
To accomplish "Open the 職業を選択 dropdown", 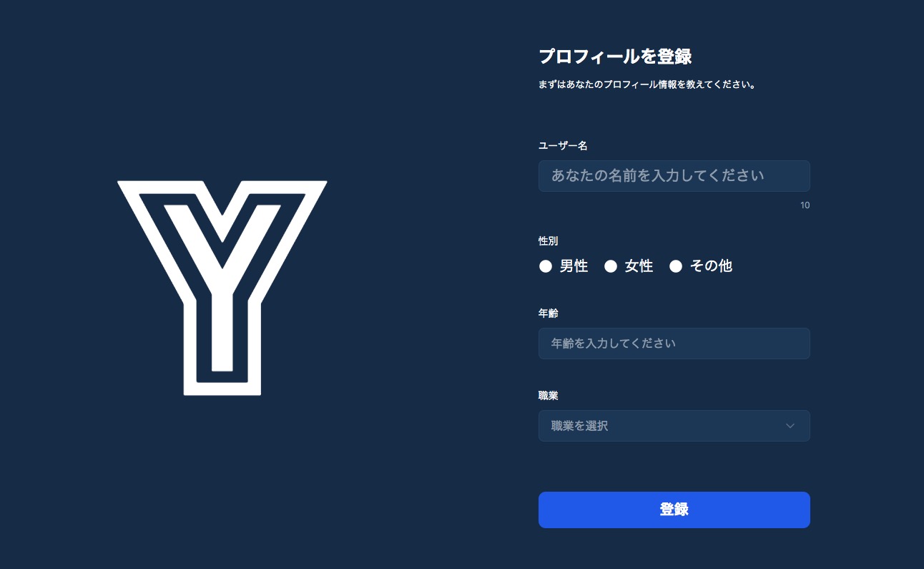I will (674, 426).
